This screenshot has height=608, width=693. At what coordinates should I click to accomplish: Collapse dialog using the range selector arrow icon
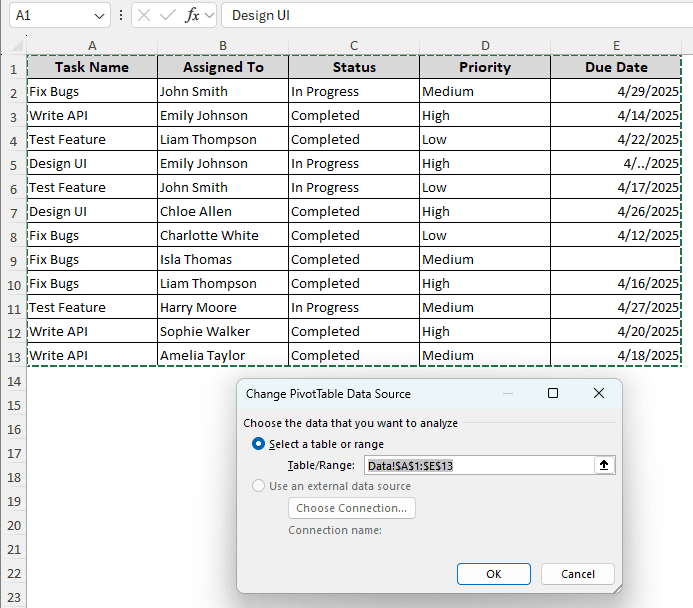tap(604, 465)
